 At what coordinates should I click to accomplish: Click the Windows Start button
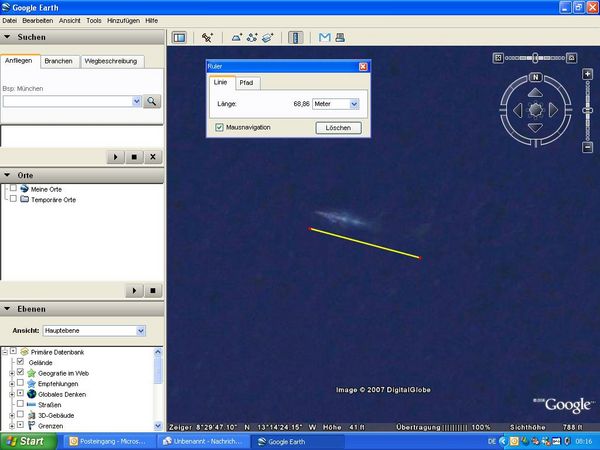[29, 441]
